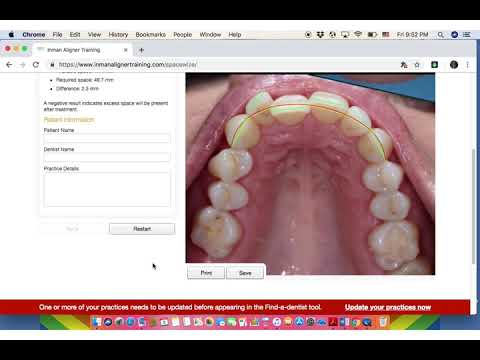Image resolution: width=480 pixels, height=360 pixels.
Task: Click the secure lock icon in address bar
Action: coord(52,65)
